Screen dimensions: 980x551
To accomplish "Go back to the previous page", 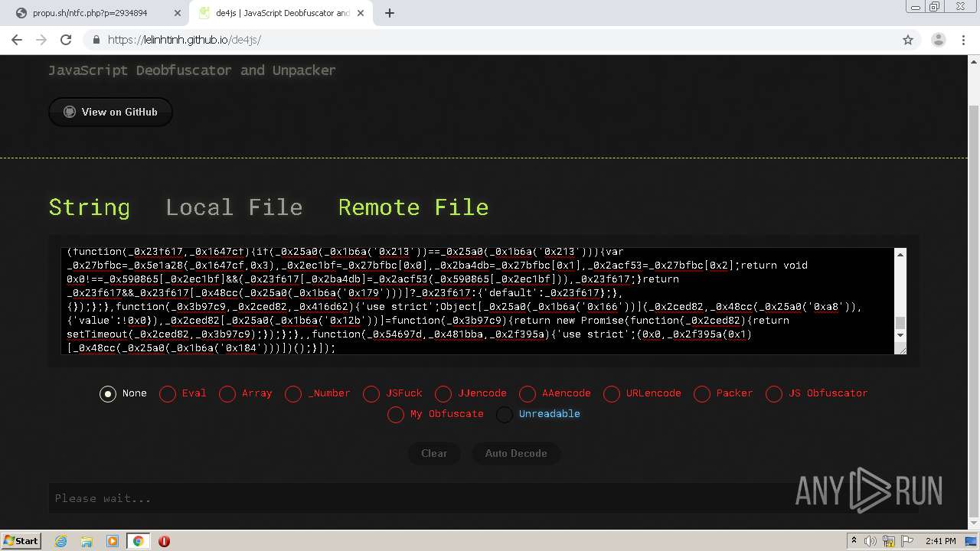I will click(x=17, y=40).
